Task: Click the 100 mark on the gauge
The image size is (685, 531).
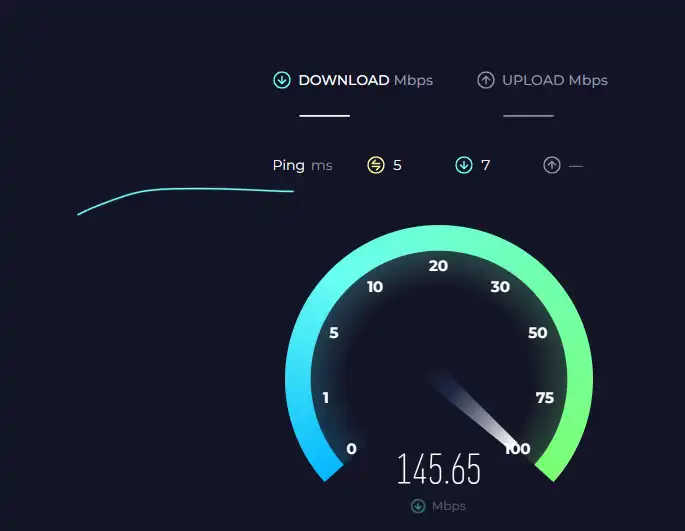Action: 517,449
